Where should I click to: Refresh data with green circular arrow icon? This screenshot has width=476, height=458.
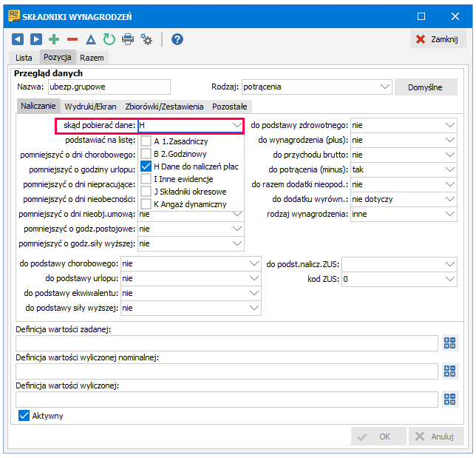point(109,39)
